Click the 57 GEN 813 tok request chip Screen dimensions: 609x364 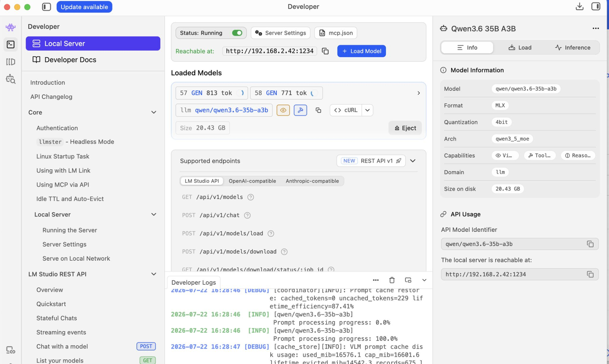212,93
